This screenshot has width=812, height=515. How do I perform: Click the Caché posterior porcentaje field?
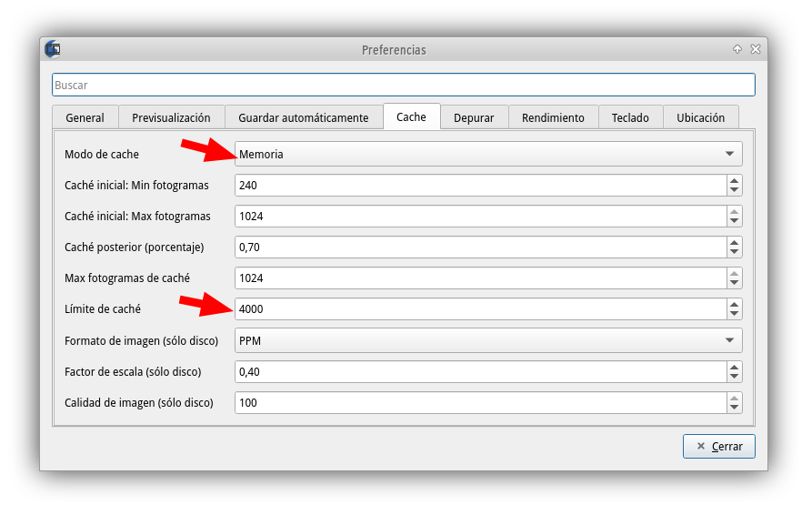click(481, 247)
